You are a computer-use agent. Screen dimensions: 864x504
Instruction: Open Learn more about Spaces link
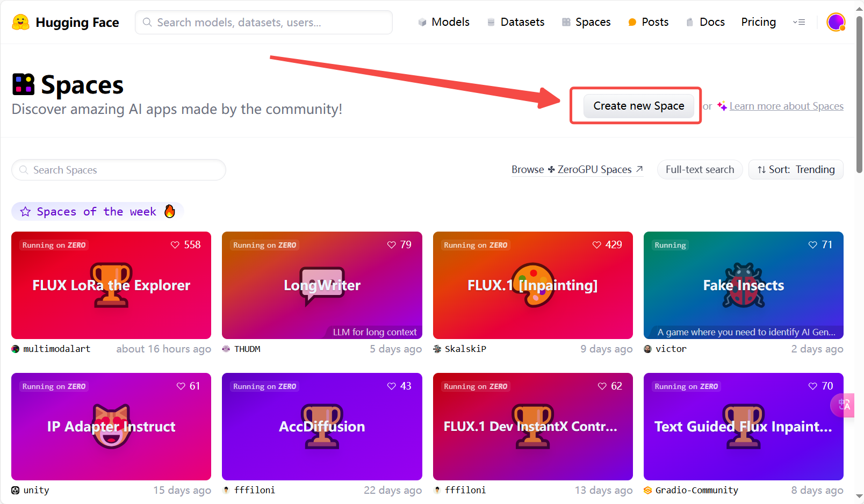coord(786,106)
